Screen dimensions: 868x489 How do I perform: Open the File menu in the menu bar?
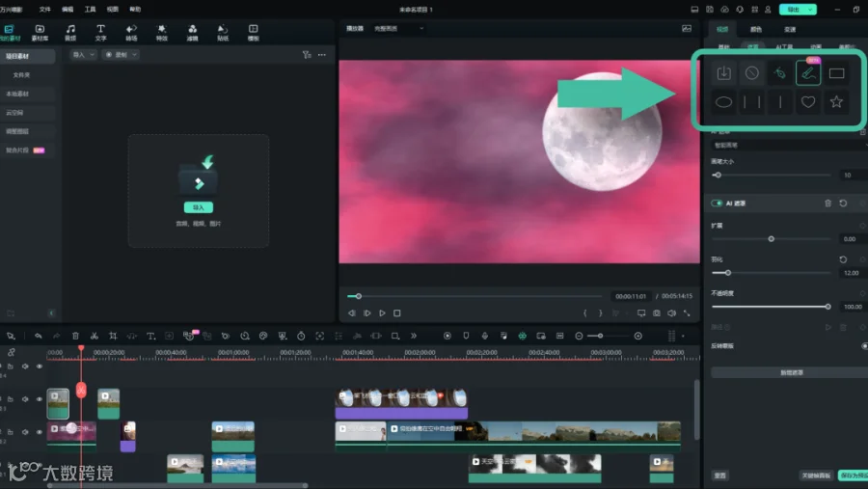44,10
